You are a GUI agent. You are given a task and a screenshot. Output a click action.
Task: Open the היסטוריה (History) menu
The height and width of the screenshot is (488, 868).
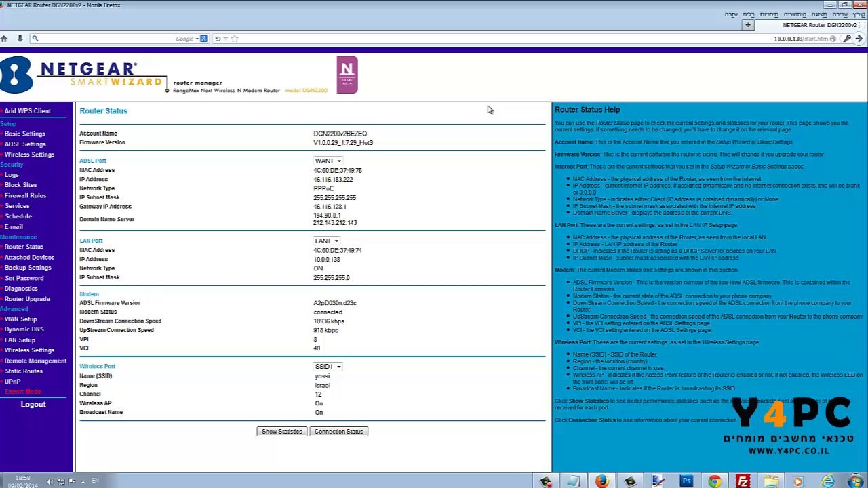(795, 14)
